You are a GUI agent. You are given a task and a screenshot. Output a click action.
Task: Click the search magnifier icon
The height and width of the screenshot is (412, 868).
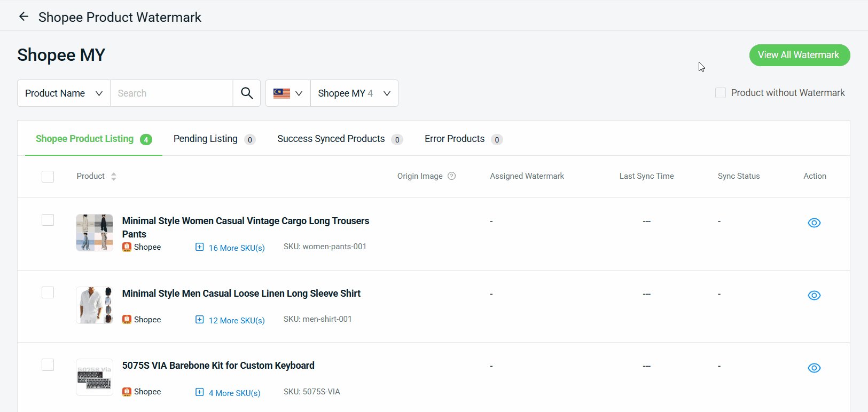247,93
